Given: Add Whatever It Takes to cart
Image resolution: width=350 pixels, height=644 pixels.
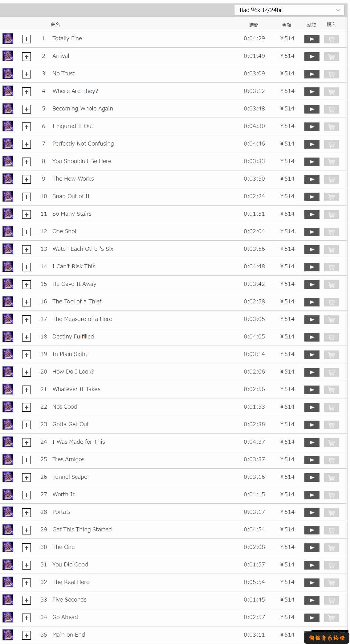Looking at the screenshot, I should point(332,390).
